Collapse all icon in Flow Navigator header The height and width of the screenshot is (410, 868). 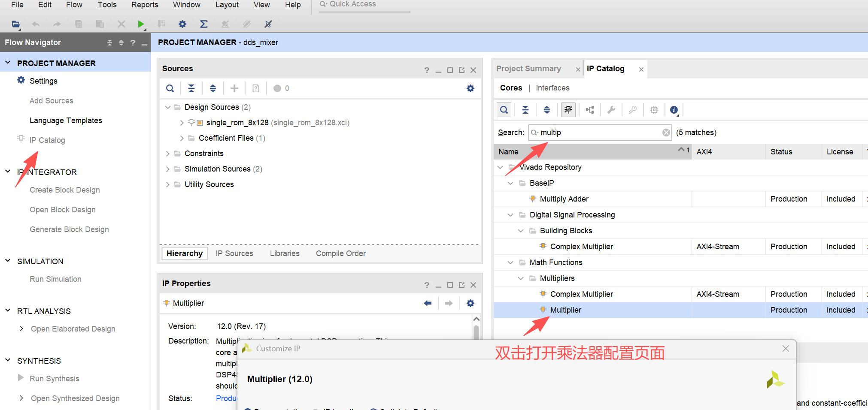pyautogui.click(x=109, y=42)
